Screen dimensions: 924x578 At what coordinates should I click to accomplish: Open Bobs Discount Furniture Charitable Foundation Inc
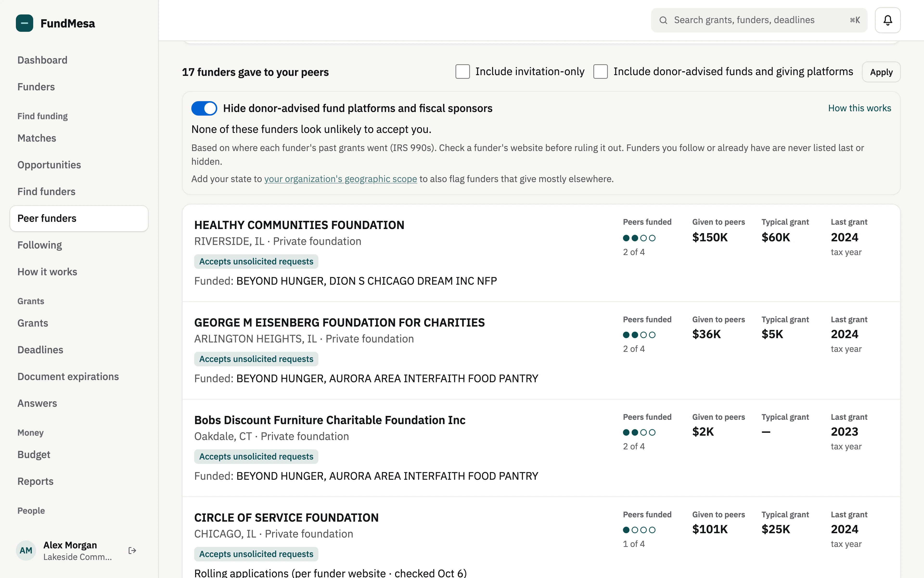[x=329, y=420]
